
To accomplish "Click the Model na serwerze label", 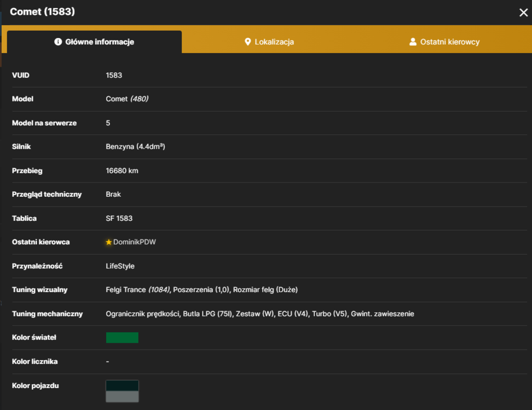I will coord(44,123).
